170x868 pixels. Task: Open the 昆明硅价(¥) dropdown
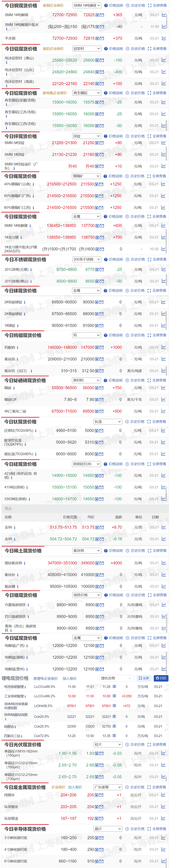coord(87,464)
